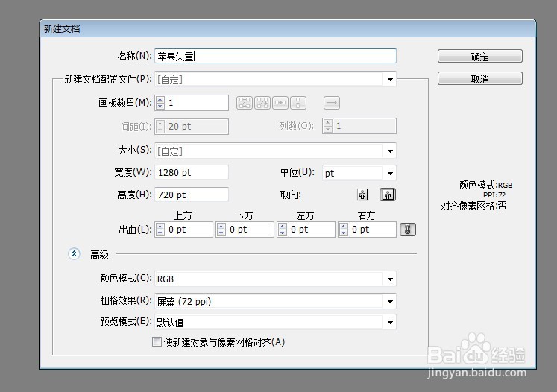Click the arrange by row icon
Viewport: 557px width, 392px height.
(x=280, y=103)
